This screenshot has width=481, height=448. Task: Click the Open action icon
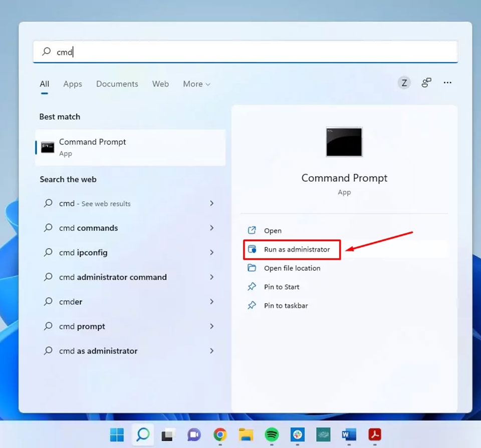[252, 230]
